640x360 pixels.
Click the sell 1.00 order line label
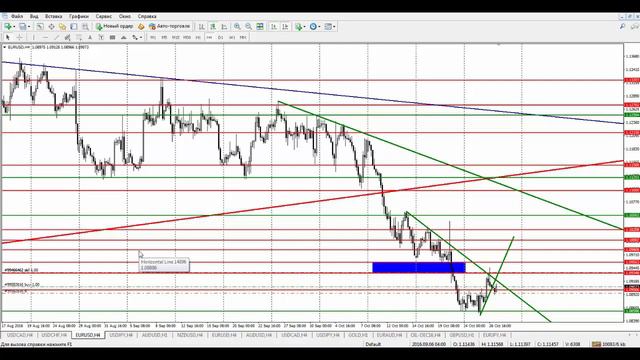(21, 270)
